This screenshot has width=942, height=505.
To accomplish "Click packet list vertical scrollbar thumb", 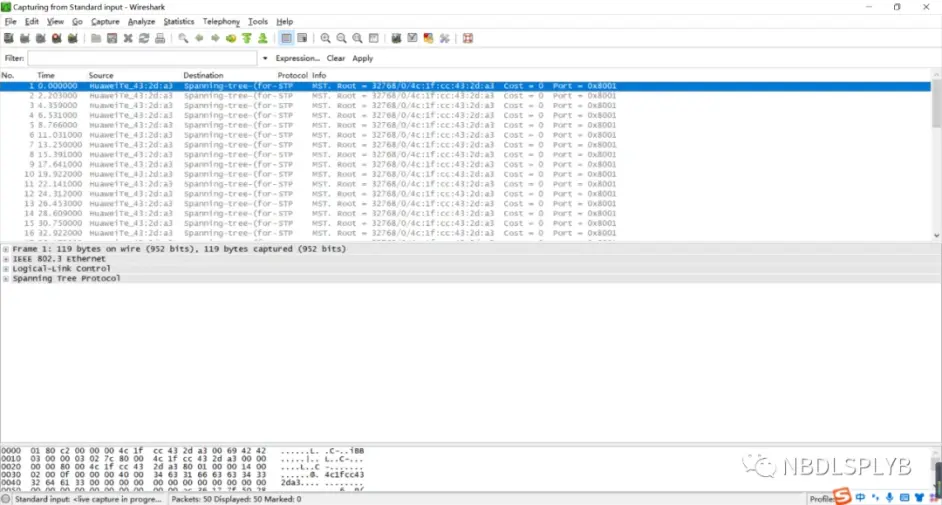I will [x=937, y=103].
